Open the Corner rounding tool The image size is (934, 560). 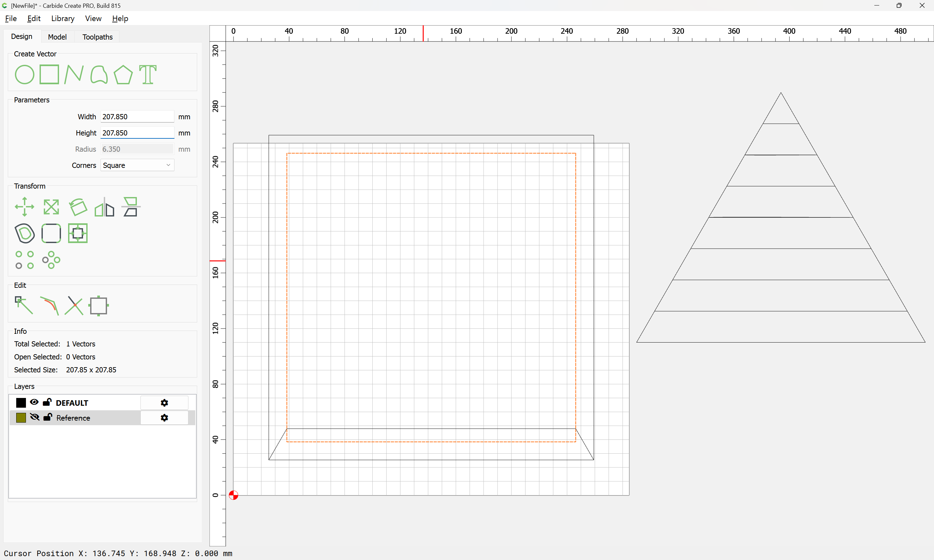[x=51, y=233]
